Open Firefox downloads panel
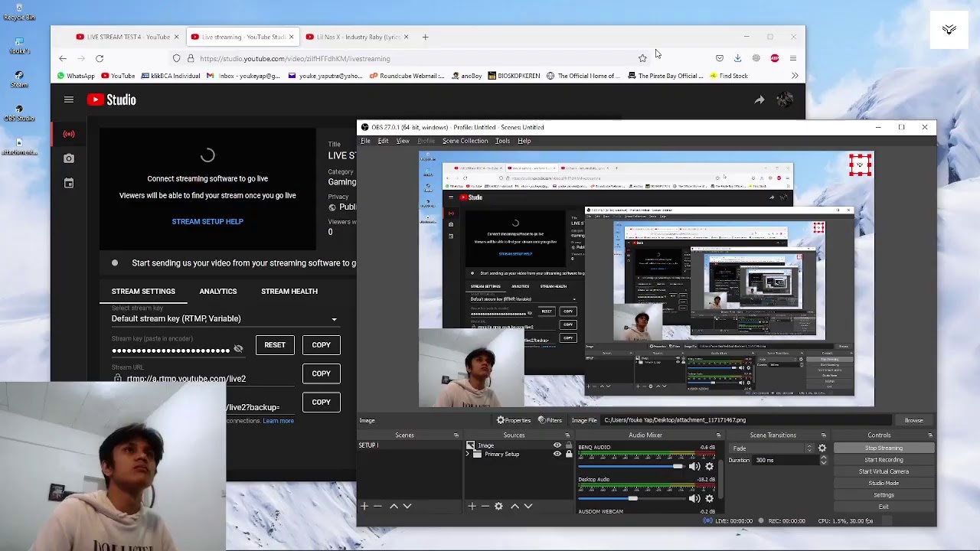 pyautogui.click(x=737, y=58)
